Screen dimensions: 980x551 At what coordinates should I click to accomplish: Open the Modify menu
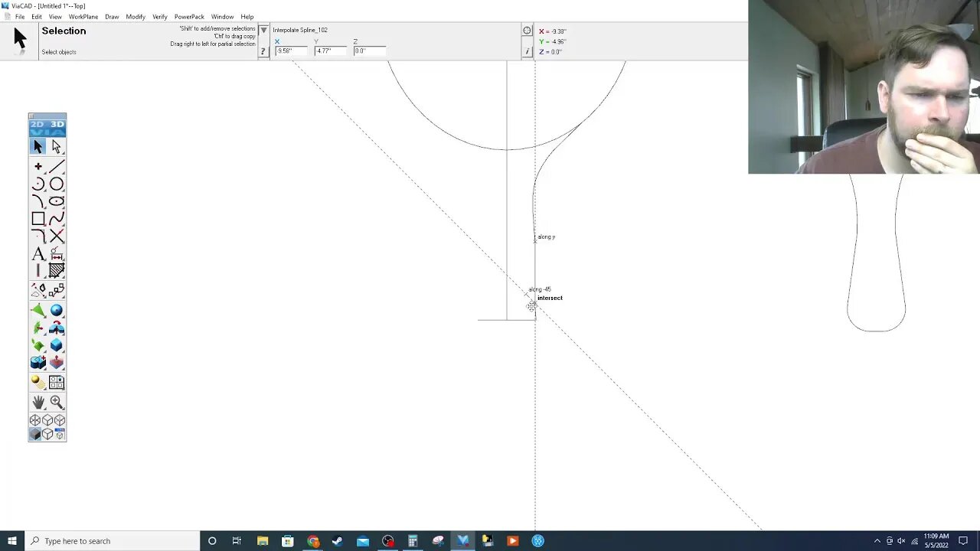136,17
